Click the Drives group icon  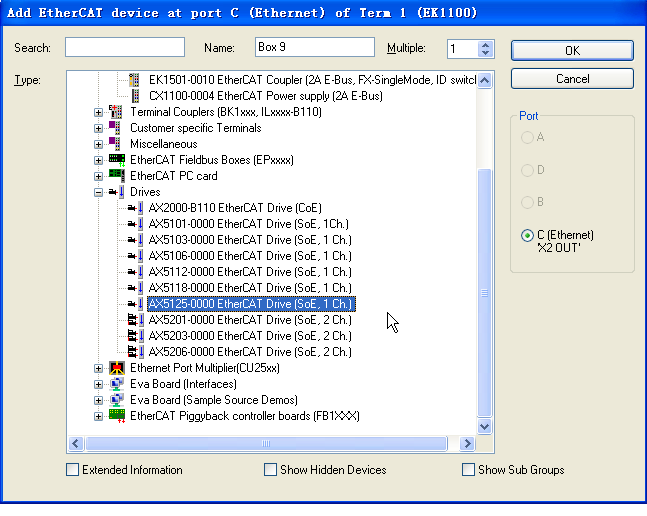(x=117, y=192)
